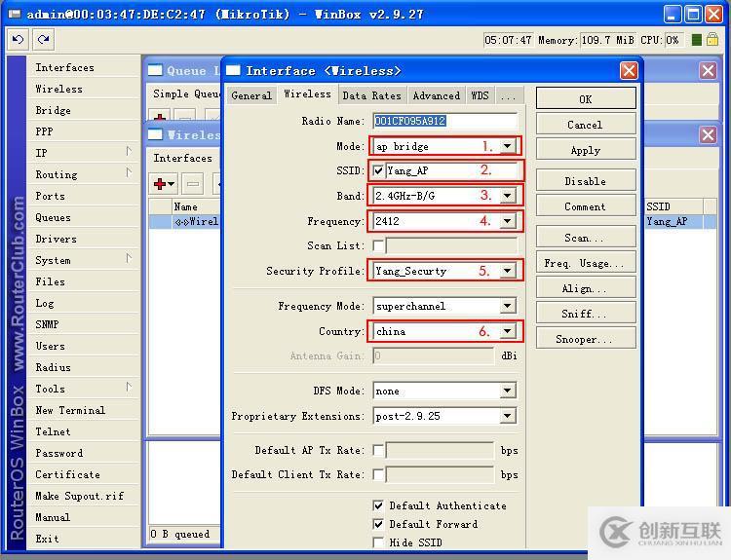Enable the Scan List checkbox
Image resolution: width=731 pixels, height=560 pixels.
[x=378, y=245]
